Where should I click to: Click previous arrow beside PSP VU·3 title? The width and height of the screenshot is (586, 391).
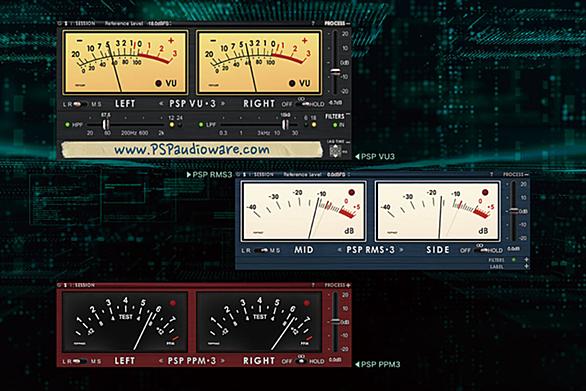point(161,104)
